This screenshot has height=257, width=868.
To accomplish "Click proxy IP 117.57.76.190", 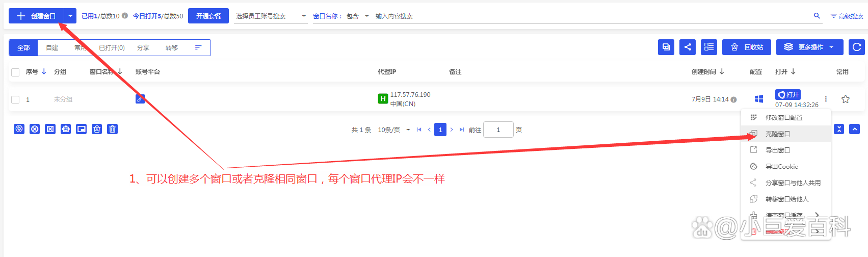I will (410, 95).
